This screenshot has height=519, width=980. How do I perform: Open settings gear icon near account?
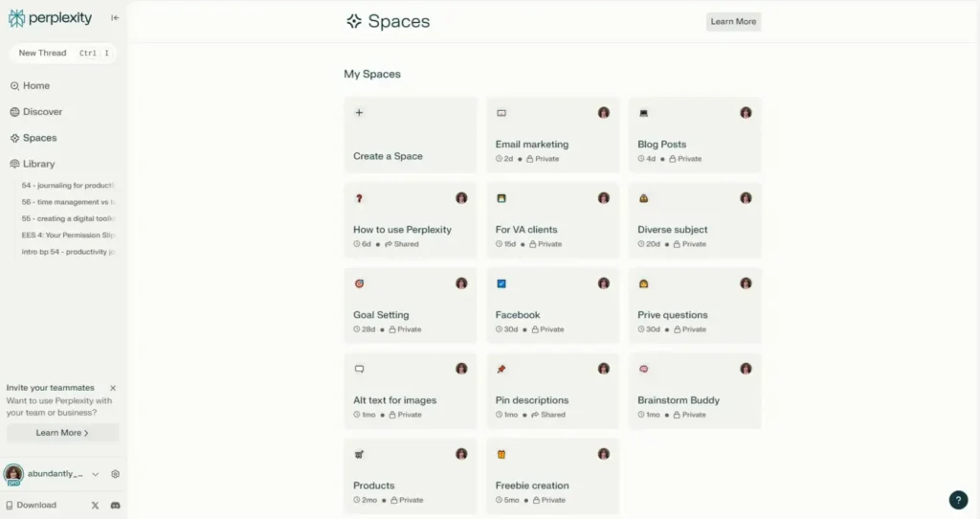point(115,474)
